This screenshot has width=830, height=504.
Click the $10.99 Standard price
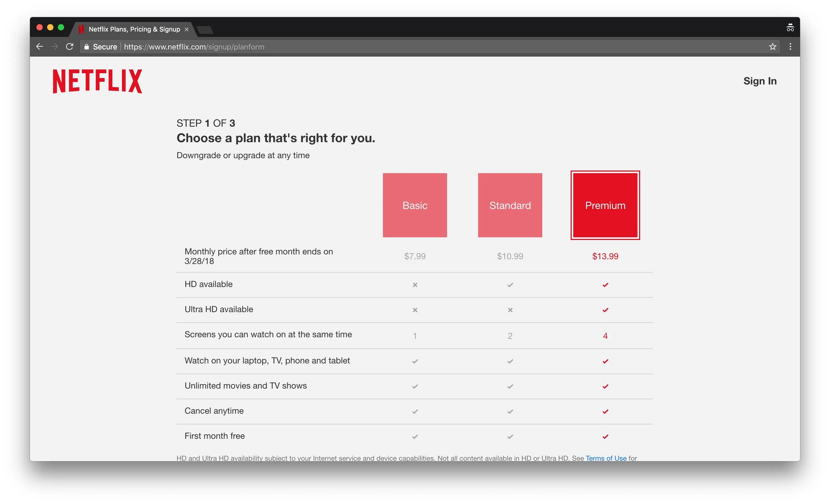point(510,256)
